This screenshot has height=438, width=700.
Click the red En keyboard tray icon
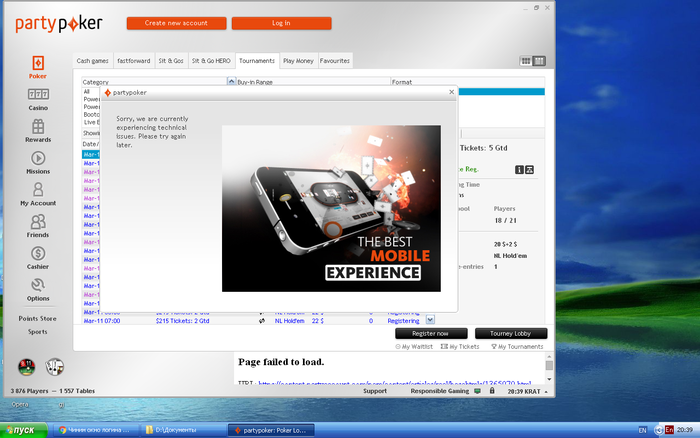tap(669, 430)
